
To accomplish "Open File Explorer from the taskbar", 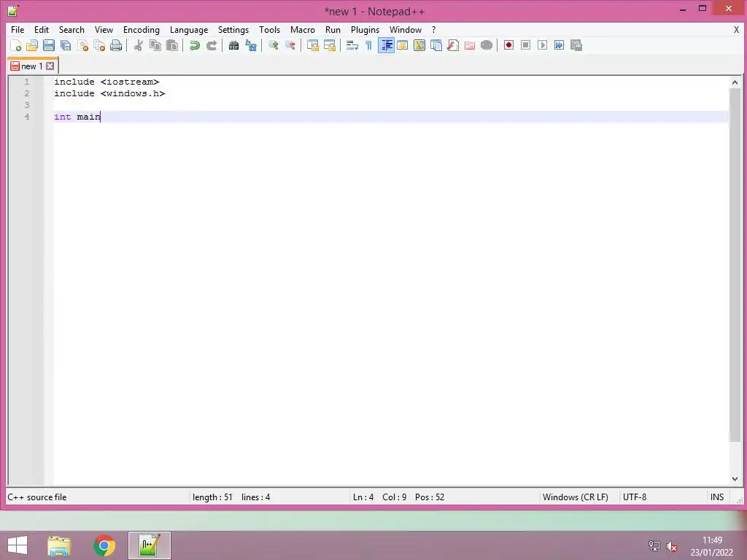I will tap(59, 545).
